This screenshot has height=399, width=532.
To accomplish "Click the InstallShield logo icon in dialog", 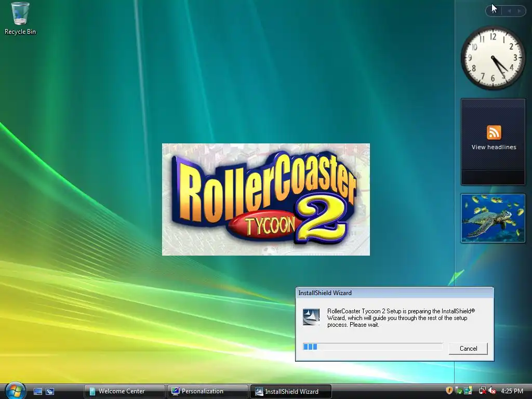I will coord(311,317).
